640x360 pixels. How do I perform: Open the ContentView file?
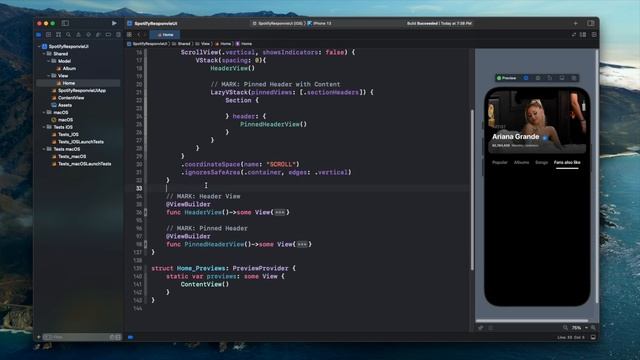68,98
